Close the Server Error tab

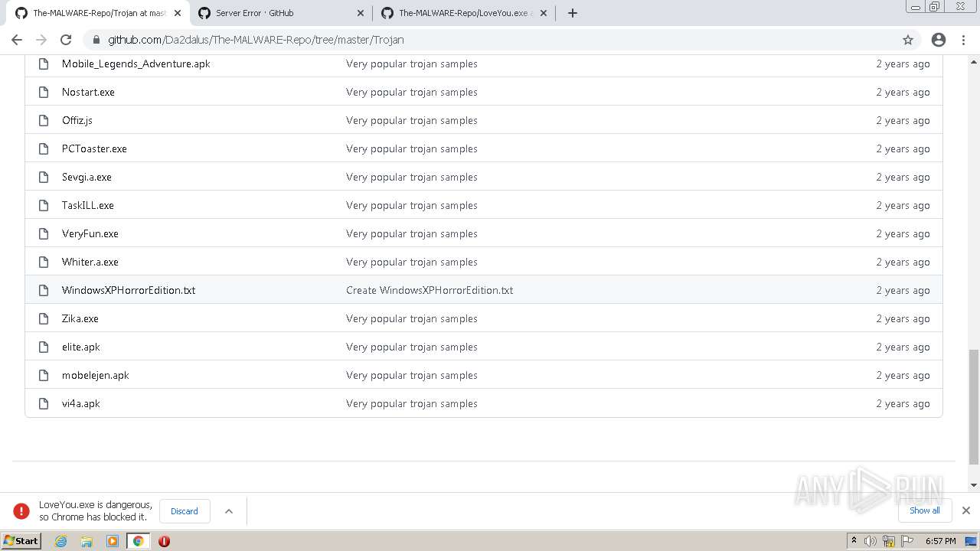360,13
